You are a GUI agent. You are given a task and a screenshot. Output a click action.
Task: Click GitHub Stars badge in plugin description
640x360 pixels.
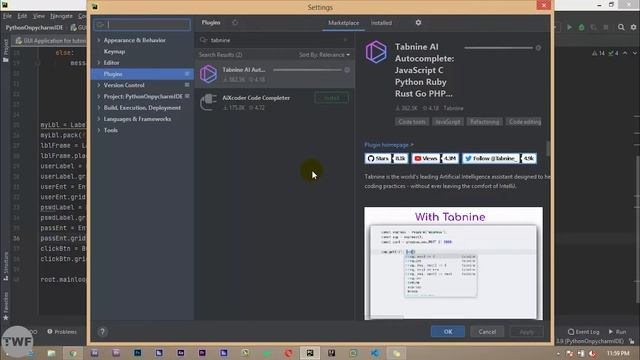pos(386,158)
